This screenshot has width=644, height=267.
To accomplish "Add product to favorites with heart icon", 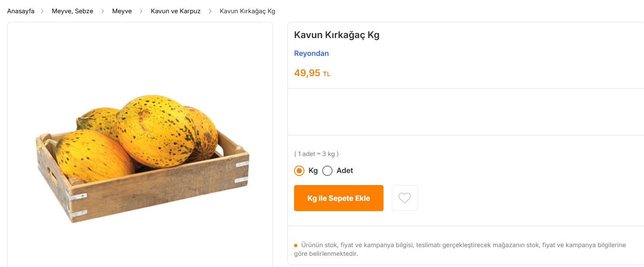I will coord(405,198).
